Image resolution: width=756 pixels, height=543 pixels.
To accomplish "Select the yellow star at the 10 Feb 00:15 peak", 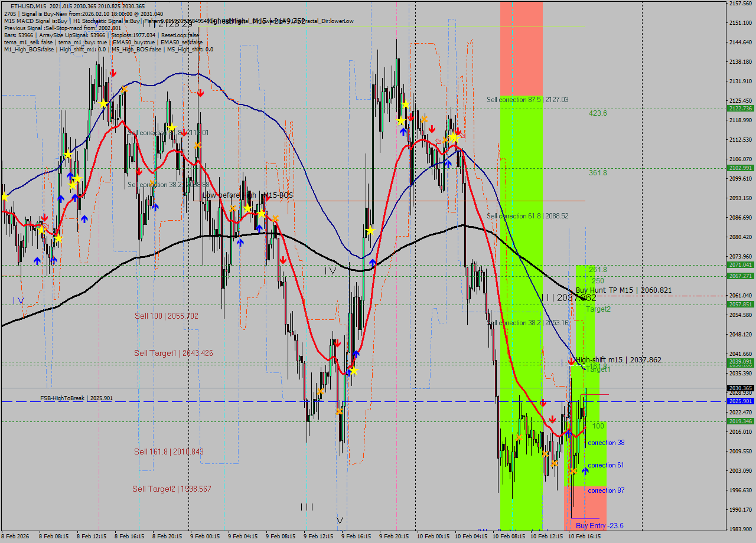I will (x=454, y=138).
